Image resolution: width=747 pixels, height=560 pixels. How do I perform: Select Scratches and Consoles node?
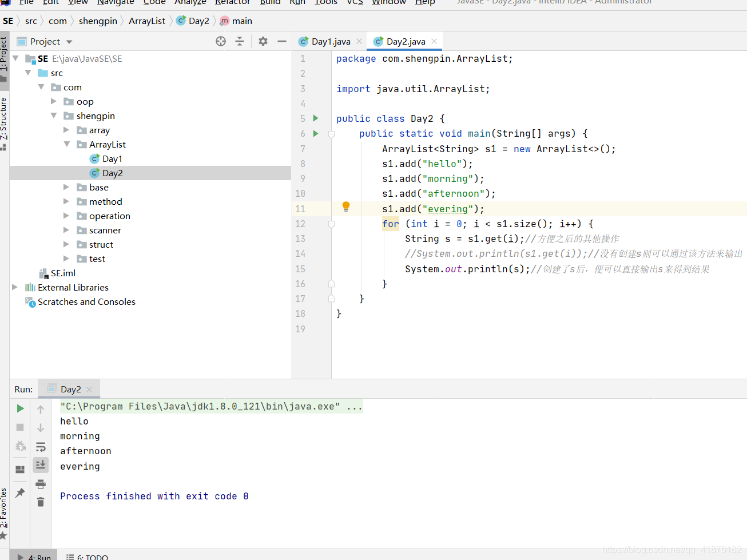pyautogui.click(x=86, y=301)
